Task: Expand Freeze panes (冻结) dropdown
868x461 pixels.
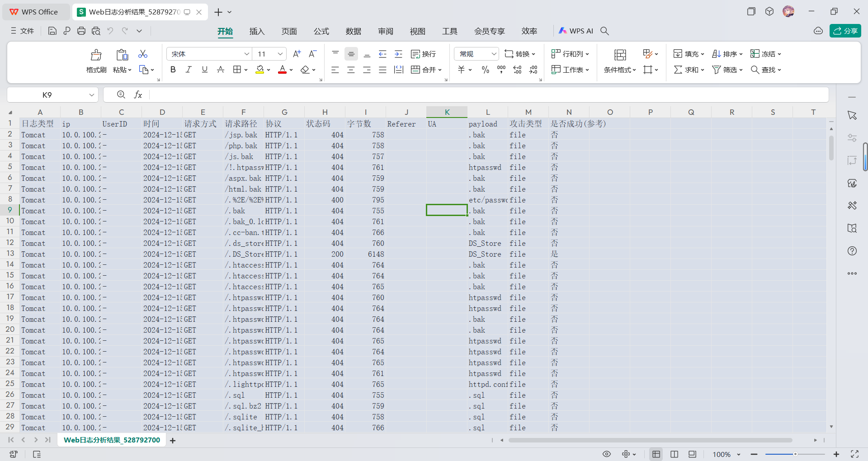Action: pos(779,54)
